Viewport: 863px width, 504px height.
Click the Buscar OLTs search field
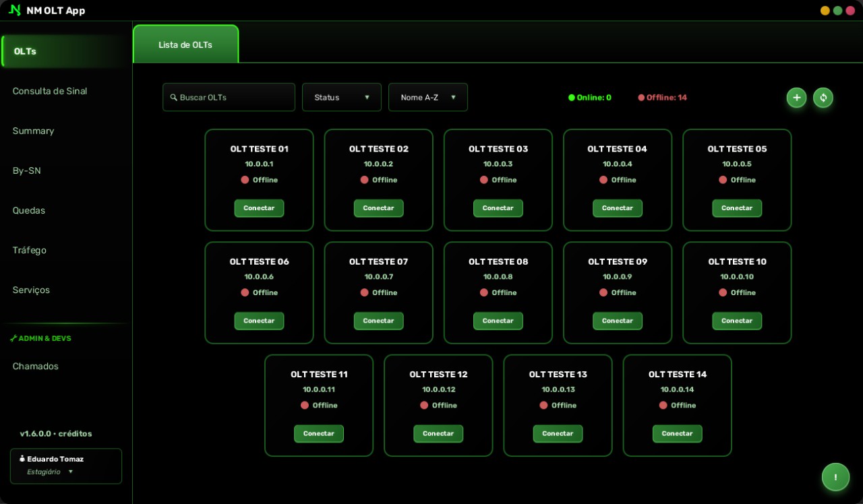click(229, 97)
